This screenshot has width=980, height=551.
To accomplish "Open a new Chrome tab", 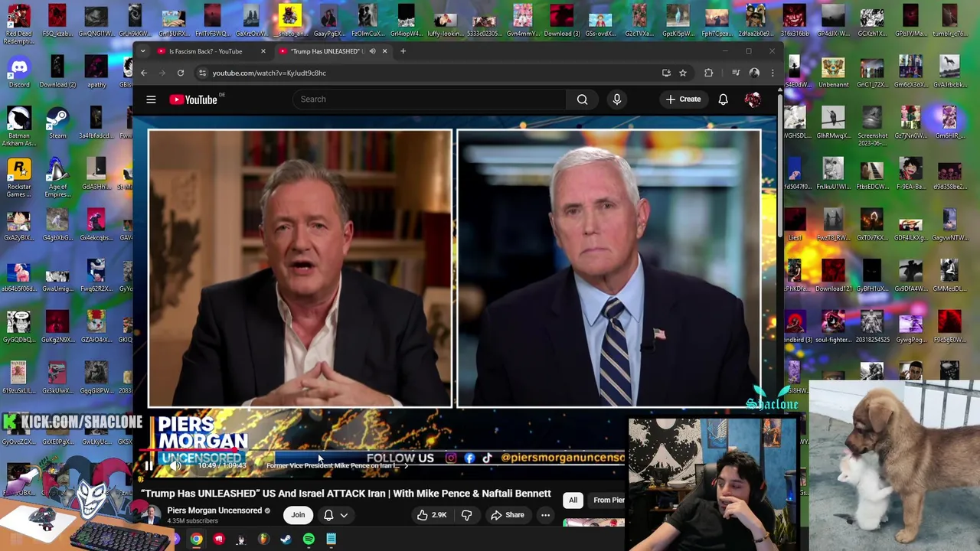I will pyautogui.click(x=403, y=51).
